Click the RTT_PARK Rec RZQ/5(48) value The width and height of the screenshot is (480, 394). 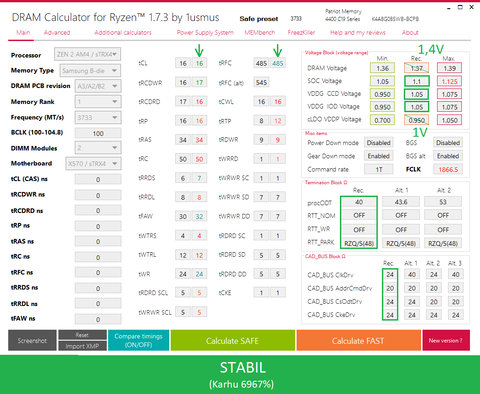tap(359, 243)
